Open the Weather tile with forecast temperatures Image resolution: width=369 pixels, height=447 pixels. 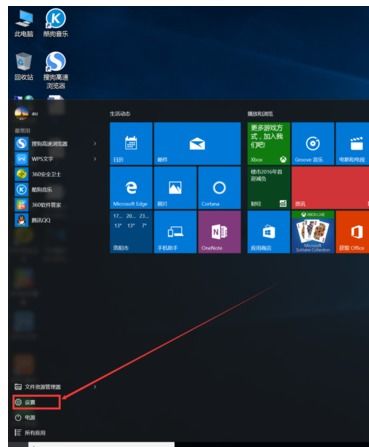coord(131,232)
